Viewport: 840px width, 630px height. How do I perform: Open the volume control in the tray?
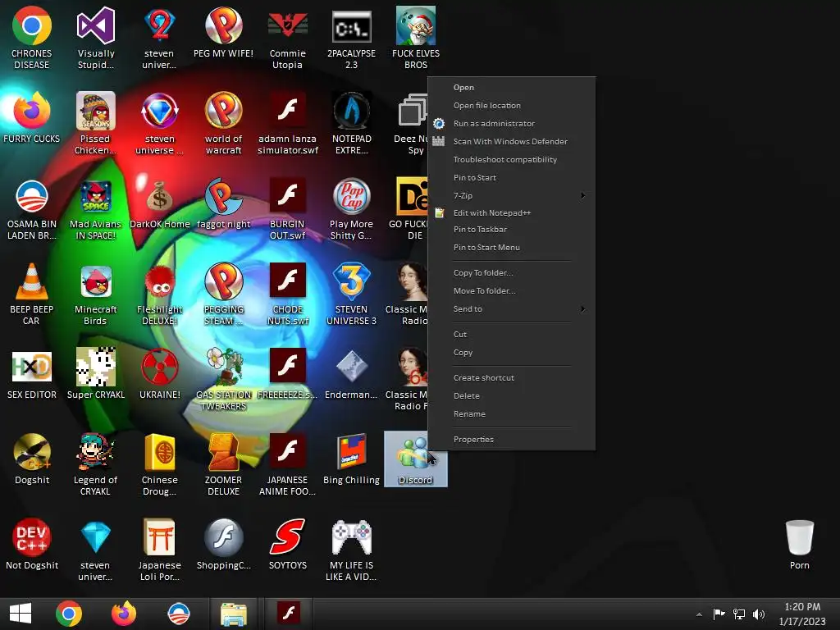click(759, 614)
